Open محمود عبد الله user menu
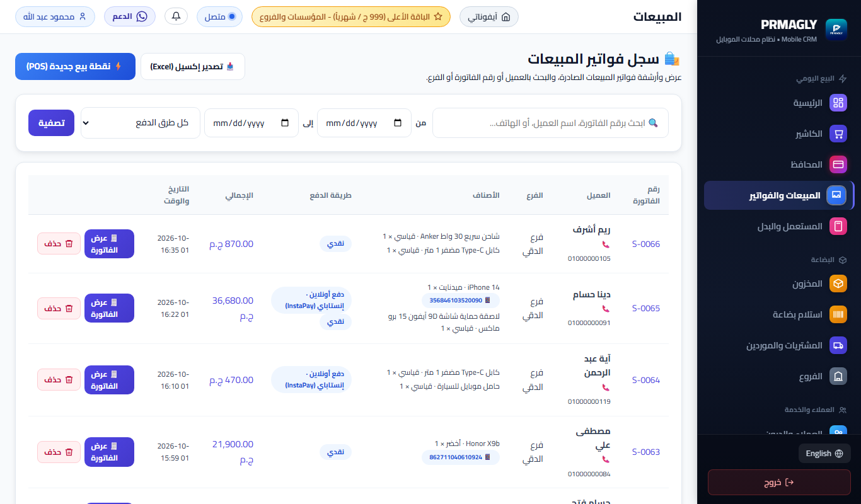Image resolution: width=861 pixels, height=504 pixels. tap(55, 16)
